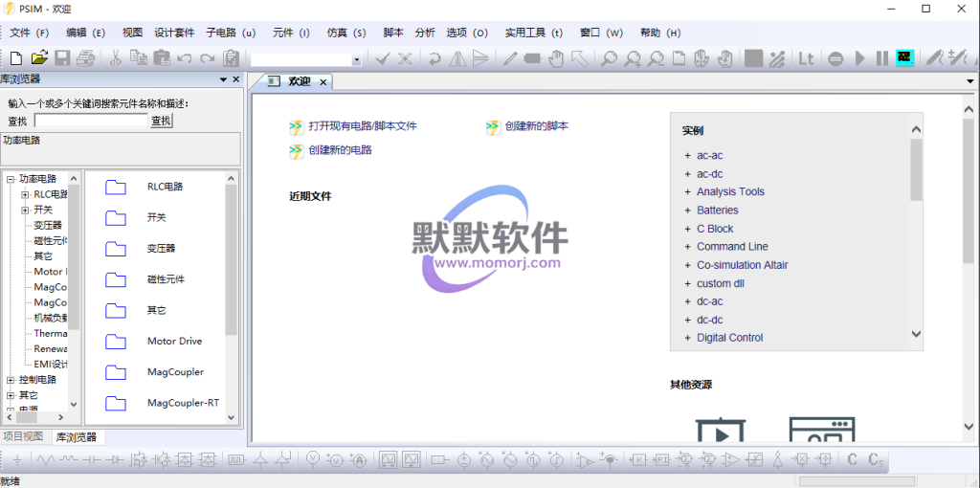Click the Paste clipboard icon
This screenshot has width=980, height=488.
pos(161,58)
